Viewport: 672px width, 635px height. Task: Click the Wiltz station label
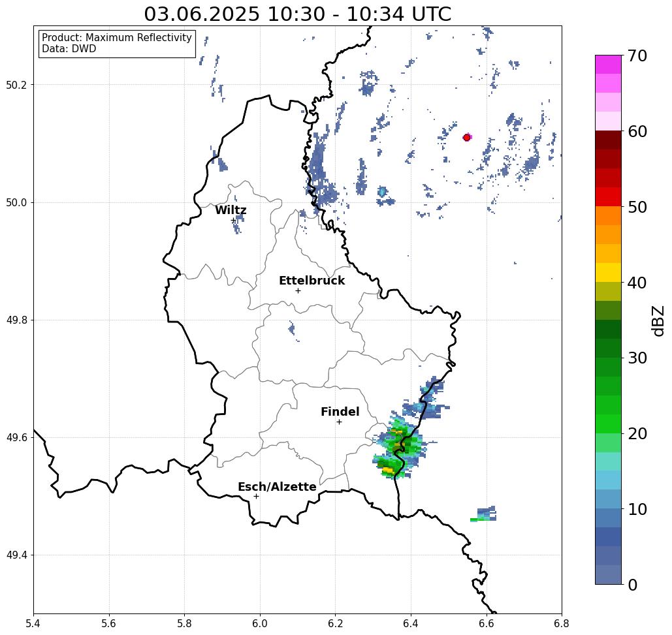[x=231, y=210]
